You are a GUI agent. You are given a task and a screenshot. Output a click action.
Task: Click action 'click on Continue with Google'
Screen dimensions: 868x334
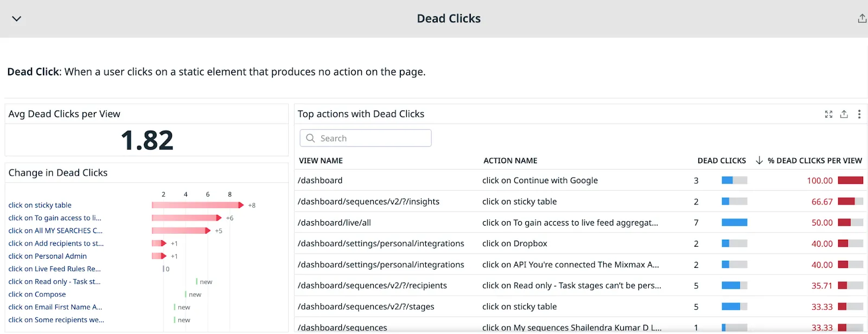click(540, 181)
